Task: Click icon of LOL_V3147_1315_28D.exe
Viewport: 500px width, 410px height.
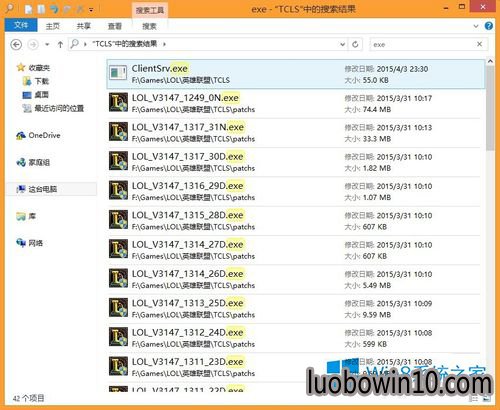Action: [x=118, y=220]
